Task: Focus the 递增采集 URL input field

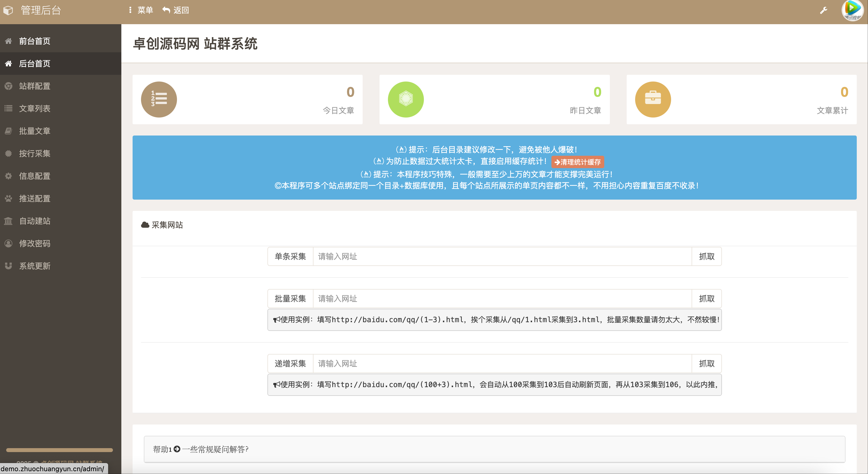Action: (502, 364)
